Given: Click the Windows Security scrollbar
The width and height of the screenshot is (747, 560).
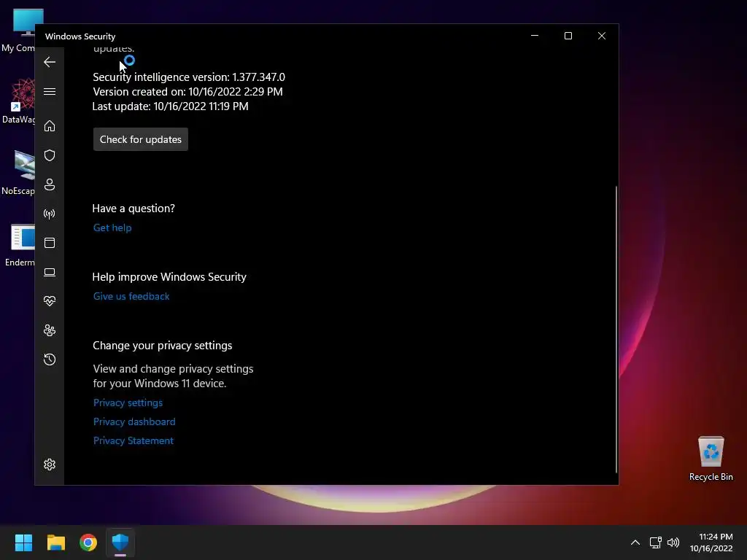Looking at the screenshot, I should pos(616,329).
